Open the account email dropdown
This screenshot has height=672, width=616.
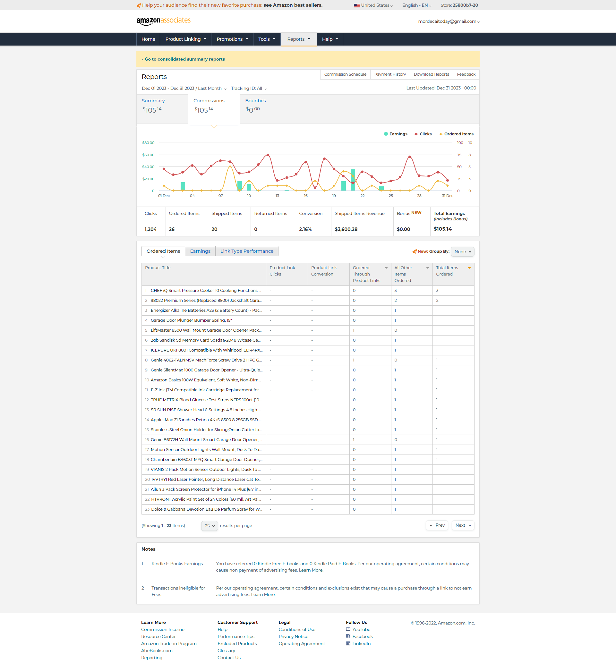pos(448,21)
